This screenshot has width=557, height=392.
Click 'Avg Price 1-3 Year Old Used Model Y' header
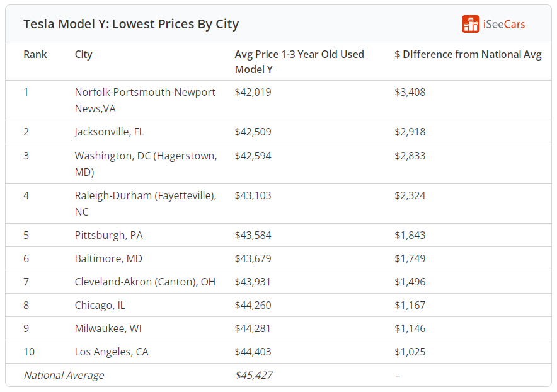coord(299,62)
